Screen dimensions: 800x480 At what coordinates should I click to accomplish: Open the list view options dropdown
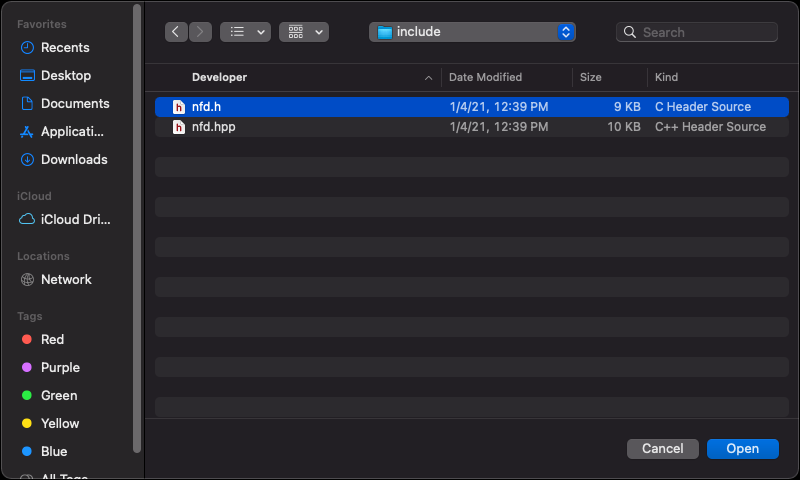click(245, 32)
